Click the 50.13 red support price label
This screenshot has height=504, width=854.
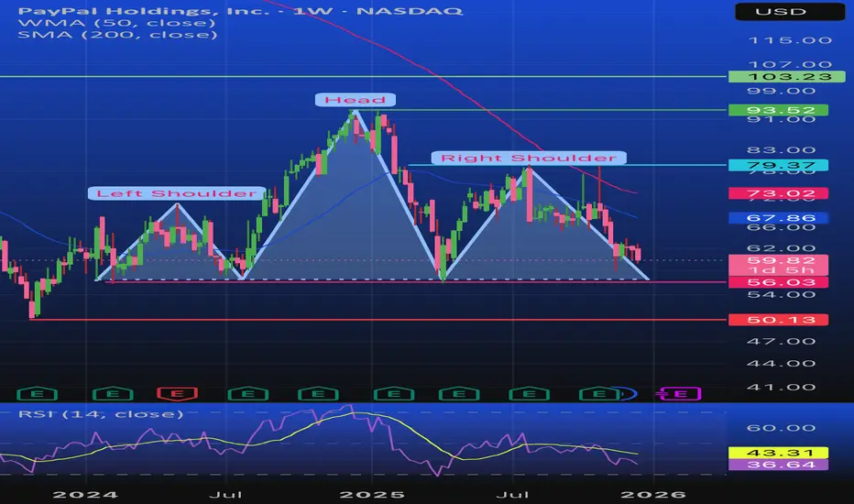pos(778,320)
